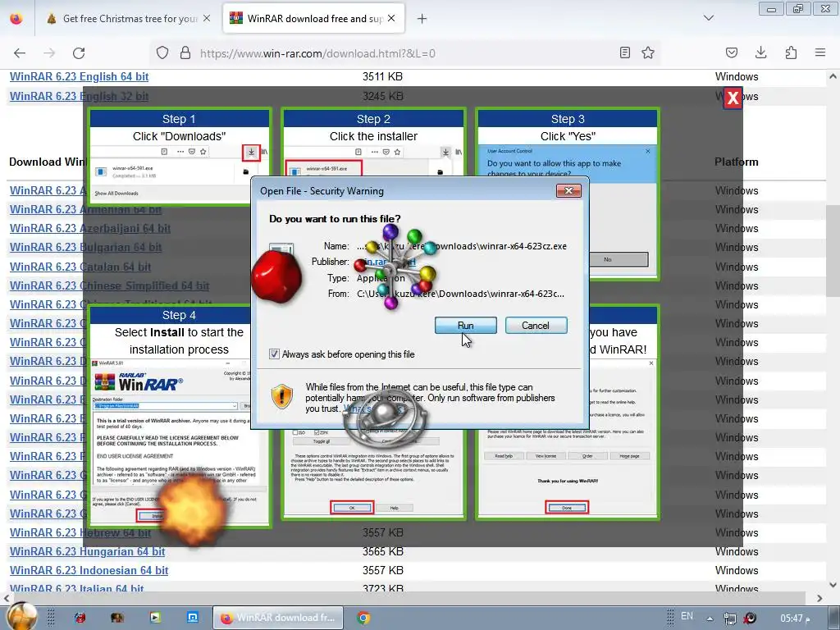Bookmark this page with star icon
The height and width of the screenshot is (630, 840).
click(x=648, y=52)
